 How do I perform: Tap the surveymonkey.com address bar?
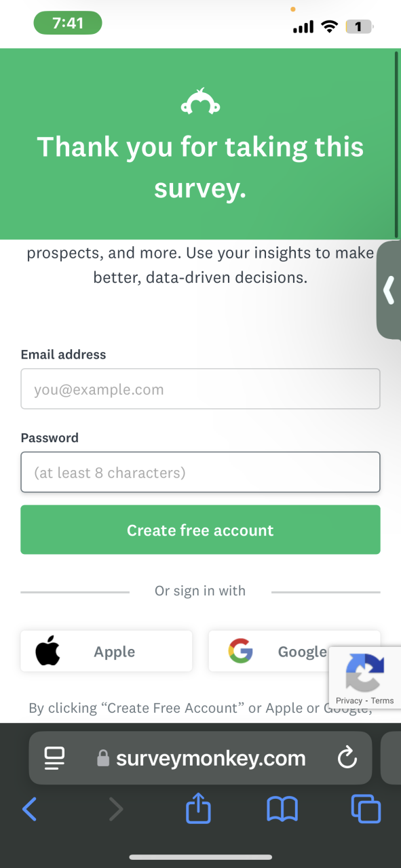pyautogui.click(x=200, y=757)
